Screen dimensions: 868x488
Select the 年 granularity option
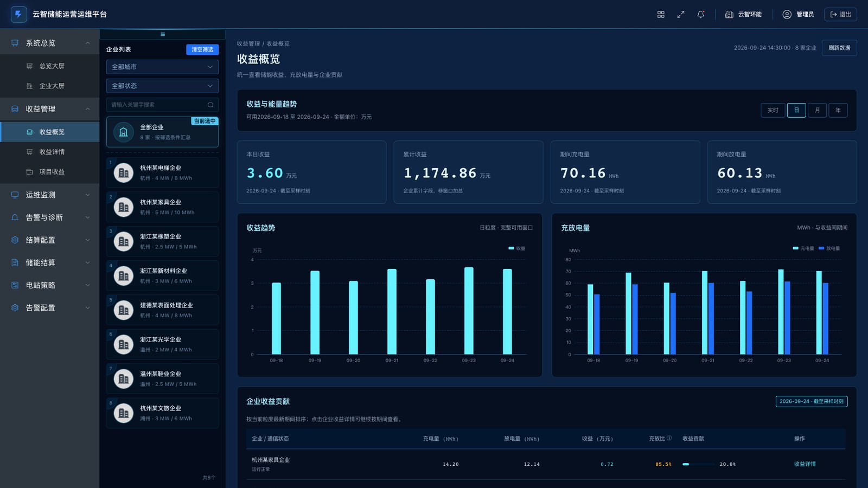point(838,110)
